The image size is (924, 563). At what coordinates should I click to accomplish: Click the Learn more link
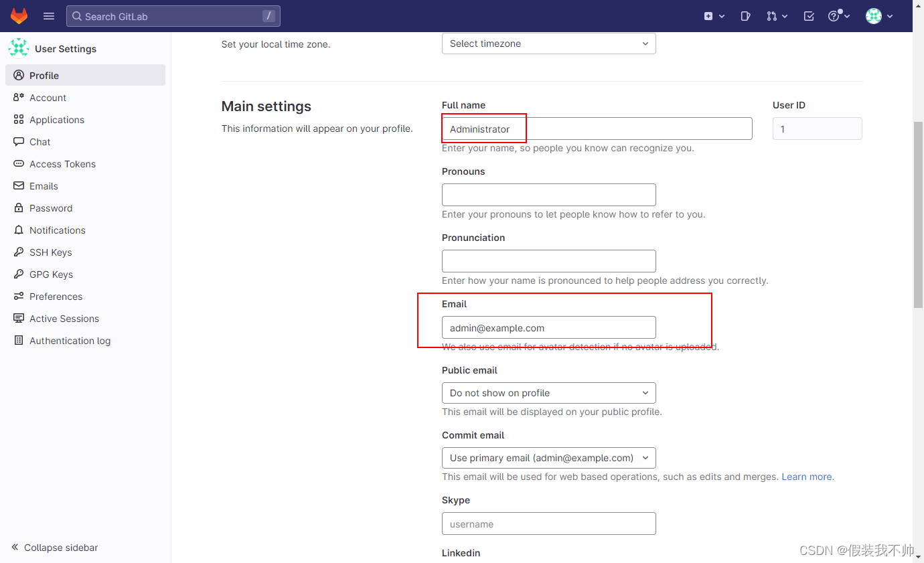tap(807, 477)
